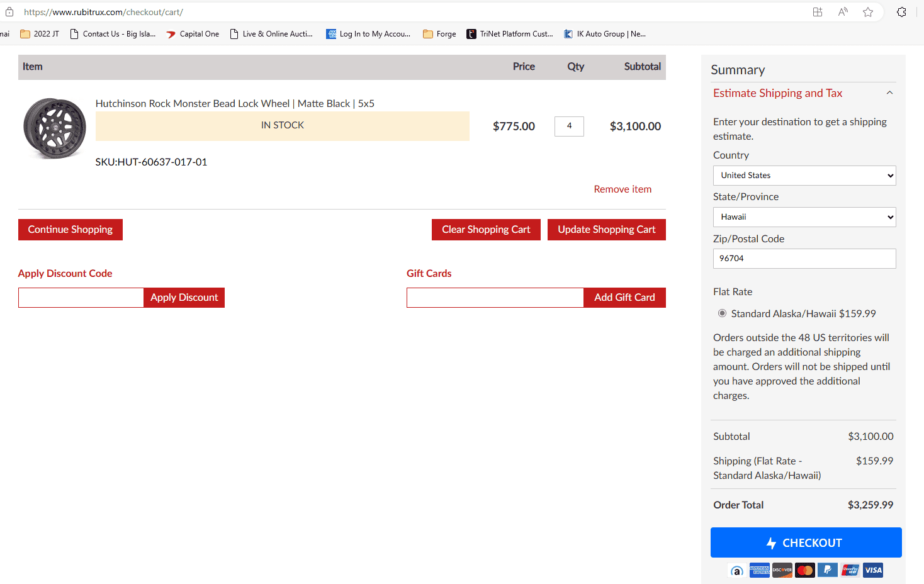Click the Affirm payment icon
Image resolution: width=924 pixels, height=584 pixels.
pyautogui.click(x=737, y=570)
